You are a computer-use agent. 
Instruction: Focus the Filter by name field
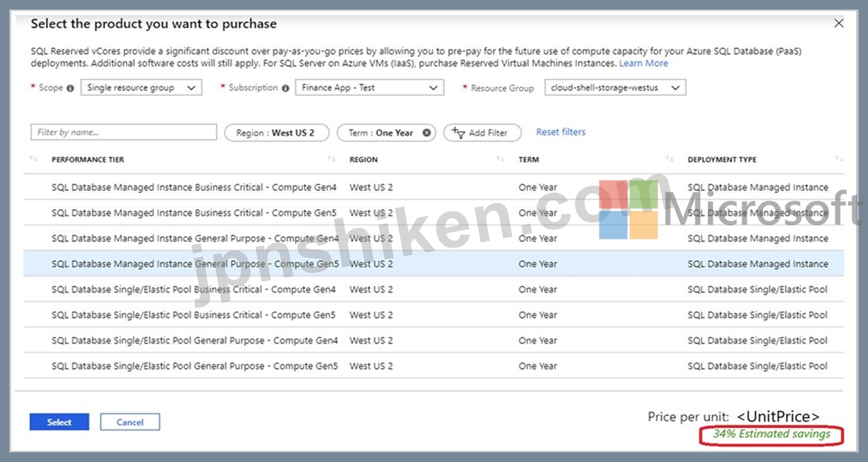[x=123, y=132]
